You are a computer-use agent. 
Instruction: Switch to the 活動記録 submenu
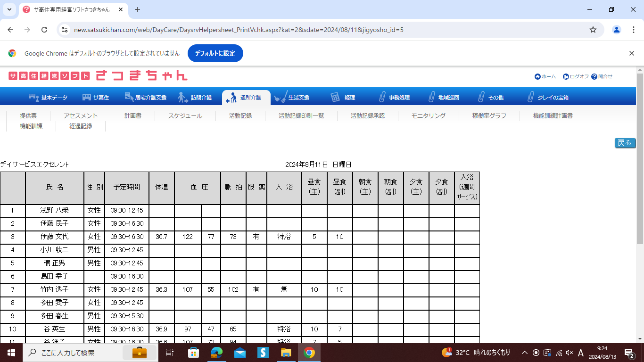(240, 115)
